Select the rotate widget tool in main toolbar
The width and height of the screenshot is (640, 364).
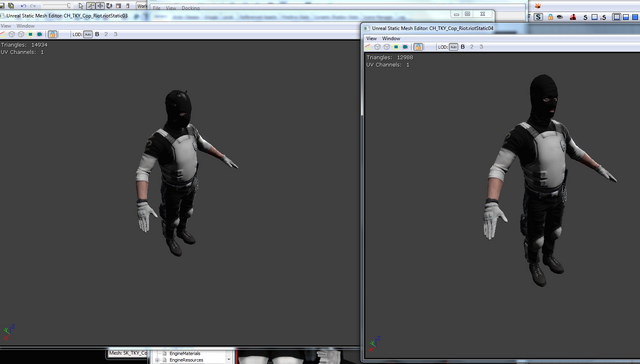click(109, 6)
